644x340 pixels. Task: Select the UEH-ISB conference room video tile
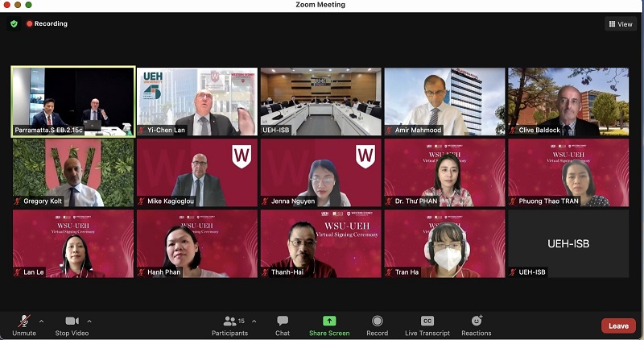[320, 102]
